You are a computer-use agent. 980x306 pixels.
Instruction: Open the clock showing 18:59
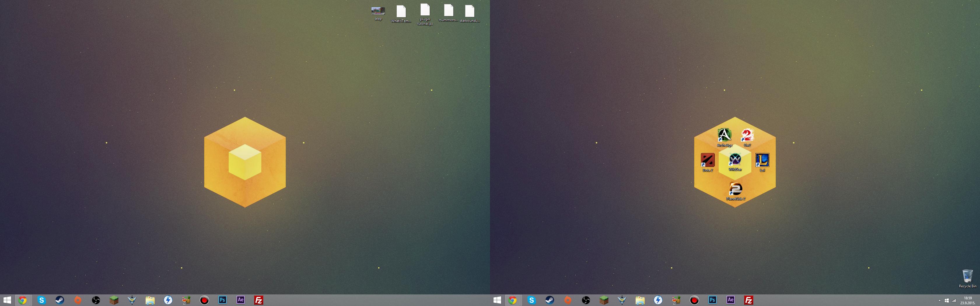(x=967, y=300)
